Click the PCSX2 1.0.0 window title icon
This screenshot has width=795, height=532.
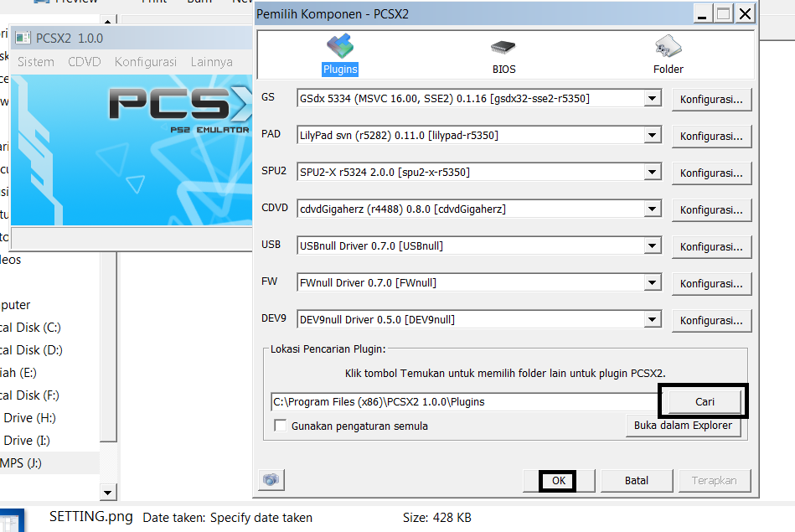(x=23, y=38)
